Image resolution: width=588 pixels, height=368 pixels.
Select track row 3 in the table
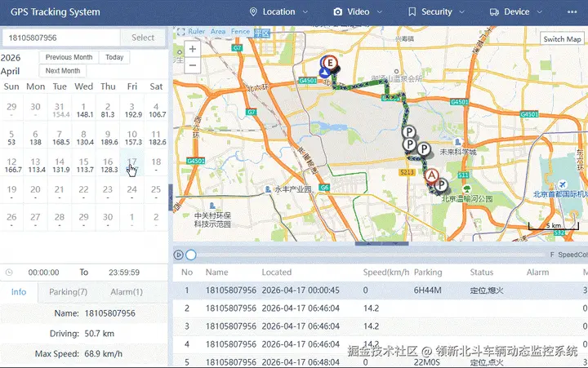381,326
